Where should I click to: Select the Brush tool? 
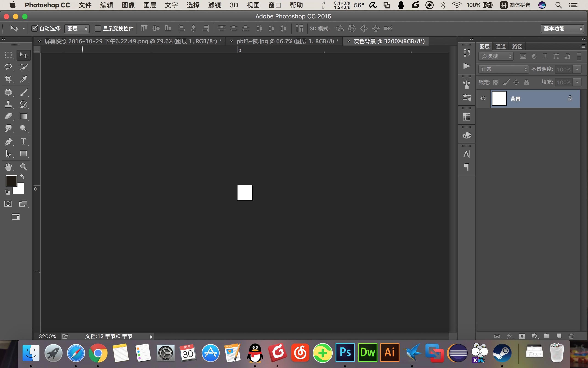pyautogui.click(x=23, y=92)
